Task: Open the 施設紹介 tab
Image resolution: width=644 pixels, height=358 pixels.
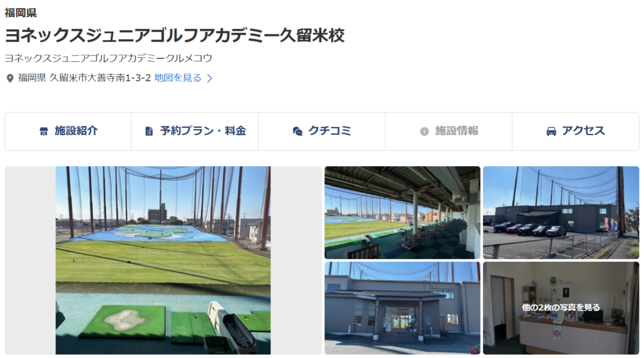Action: pos(68,131)
